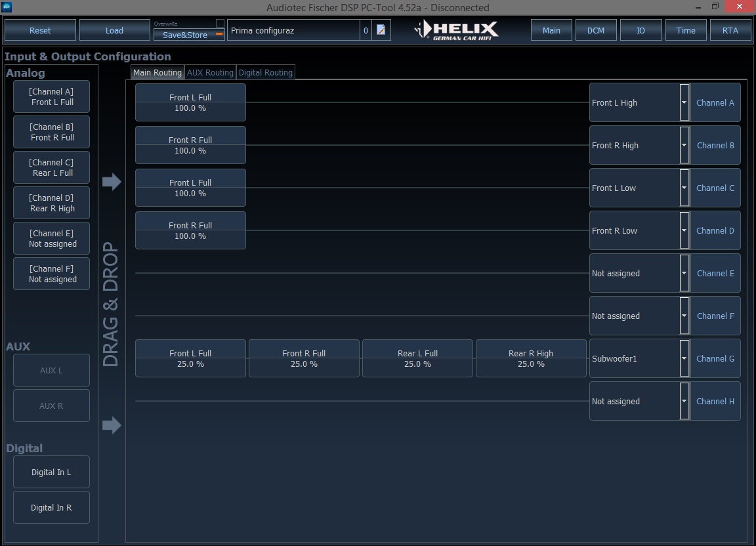Viewport: 756px width, 546px height.
Task: Select the Rear L Full 25.0 % routing block
Action: (417, 358)
